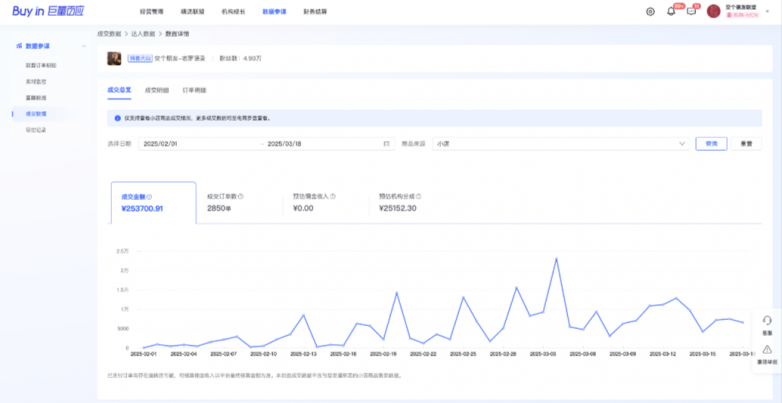Screen dimensions: 782x403
Task: Click the account avatar in top bar
Action: [x=714, y=11]
